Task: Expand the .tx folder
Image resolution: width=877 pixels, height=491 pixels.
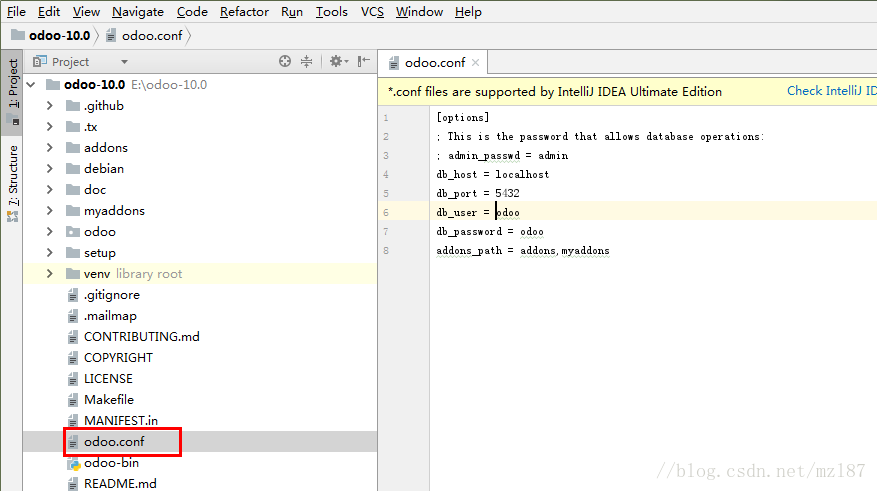Action: point(50,127)
